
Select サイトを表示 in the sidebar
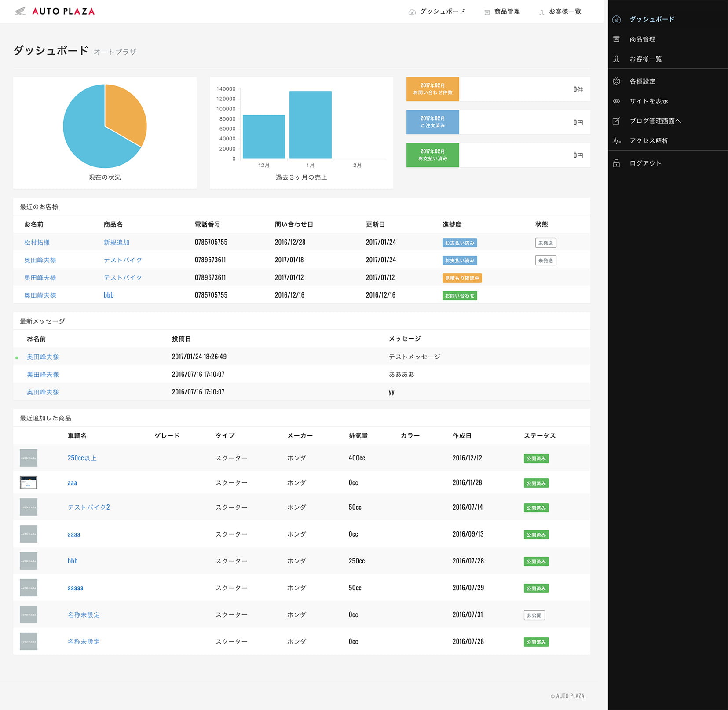click(649, 101)
